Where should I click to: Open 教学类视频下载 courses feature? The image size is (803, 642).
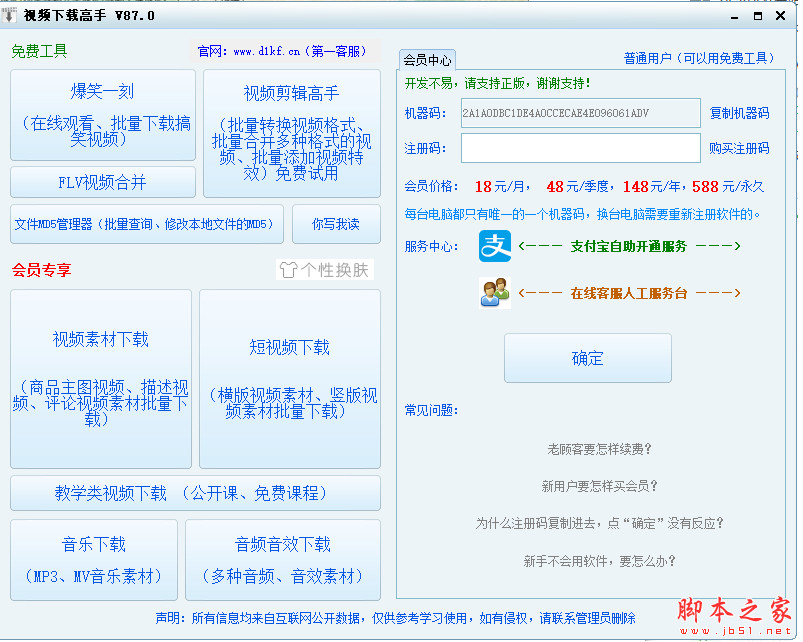(196, 493)
